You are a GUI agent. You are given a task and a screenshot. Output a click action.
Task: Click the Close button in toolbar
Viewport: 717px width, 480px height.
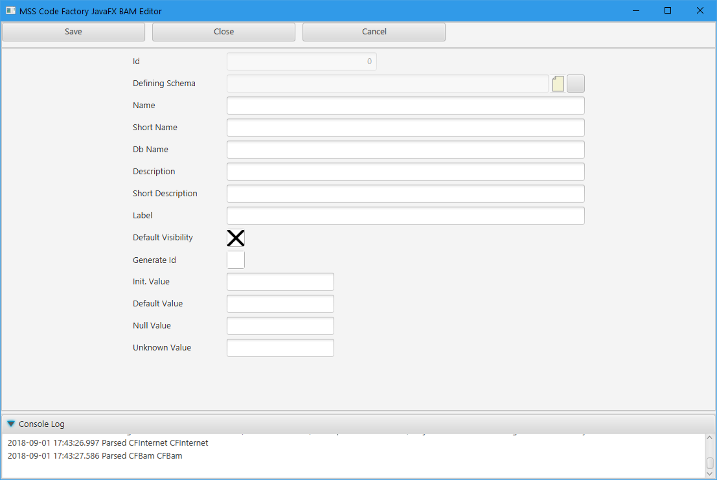[224, 32]
